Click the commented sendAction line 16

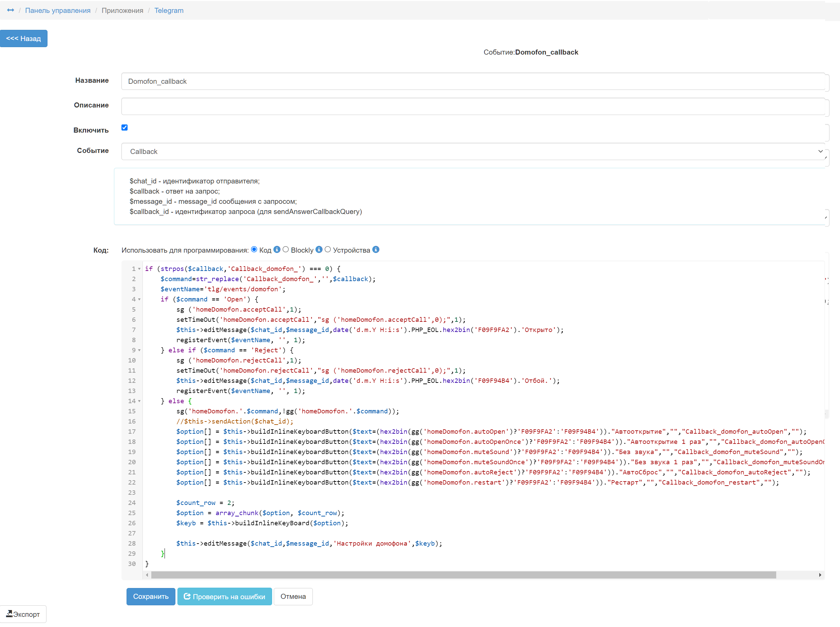coord(235,421)
